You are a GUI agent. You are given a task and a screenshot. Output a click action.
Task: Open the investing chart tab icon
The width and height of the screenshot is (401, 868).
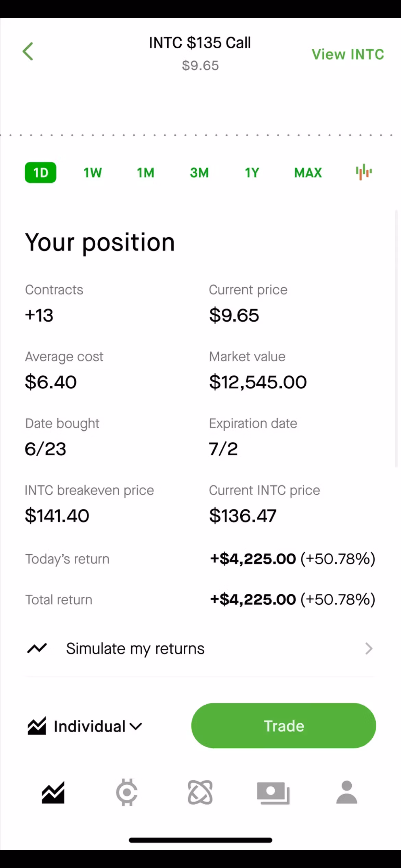tap(53, 793)
